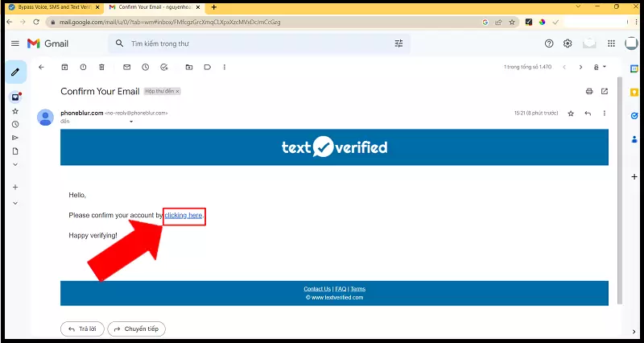Open Google Calendar side panel
The image size is (644, 343).
pyautogui.click(x=634, y=68)
